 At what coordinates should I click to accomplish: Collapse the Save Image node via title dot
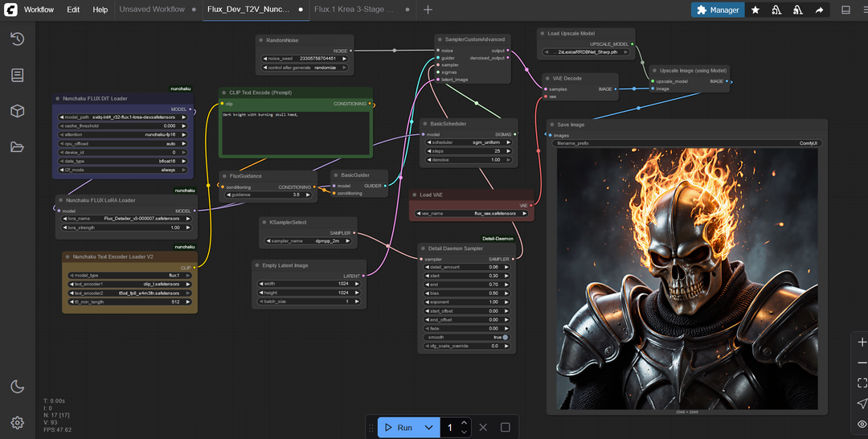coord(551,125)
